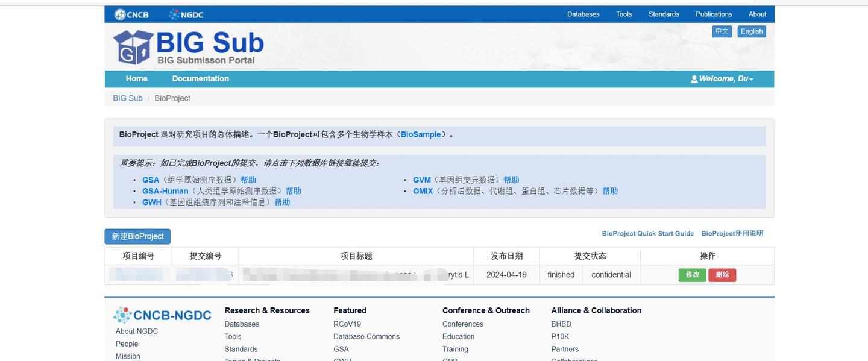Switch language to 中文
This screenshot has height=361, width=868.
722,31
